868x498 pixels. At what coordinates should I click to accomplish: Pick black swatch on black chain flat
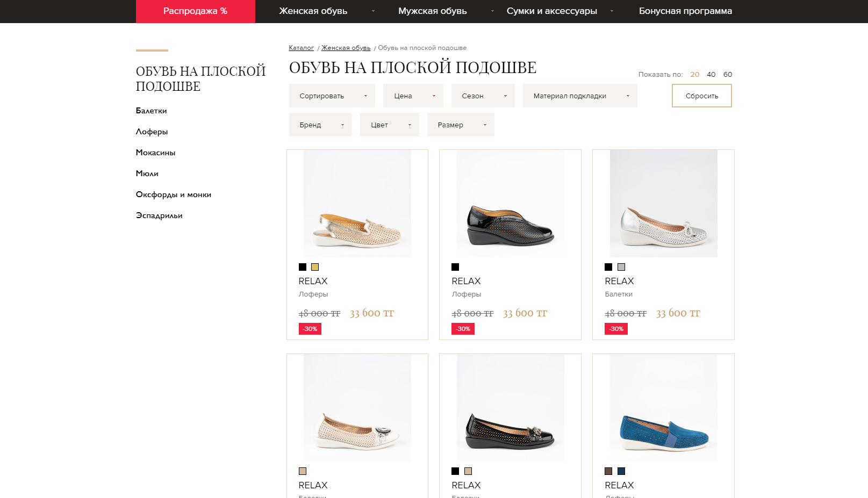[455, 471]
